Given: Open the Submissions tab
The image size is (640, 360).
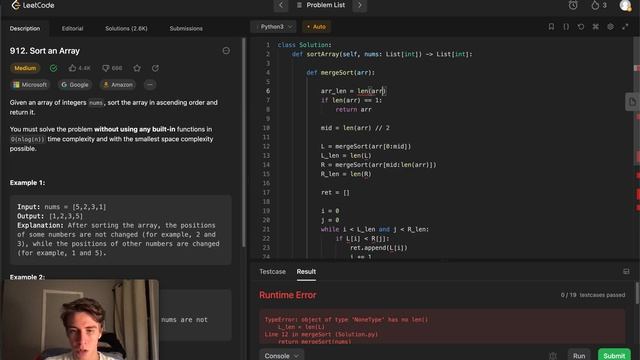Looking at the screenshot, I should tap(186, 29).
